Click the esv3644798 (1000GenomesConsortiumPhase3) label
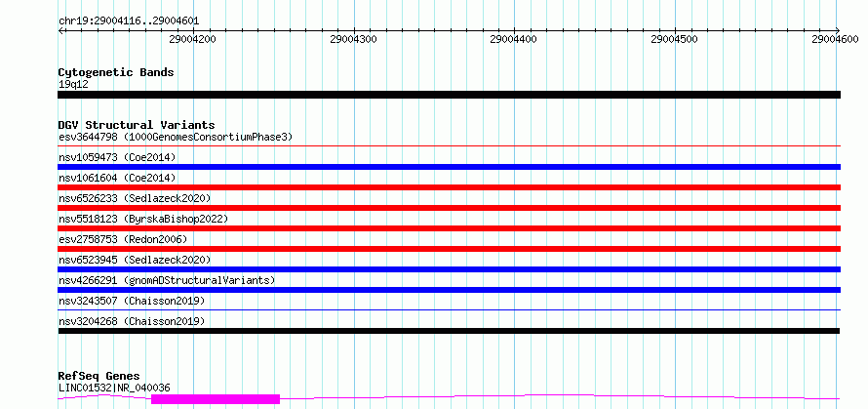Viewport: 868px width, 409px height. pyautogui.click(x=176, y=137)
